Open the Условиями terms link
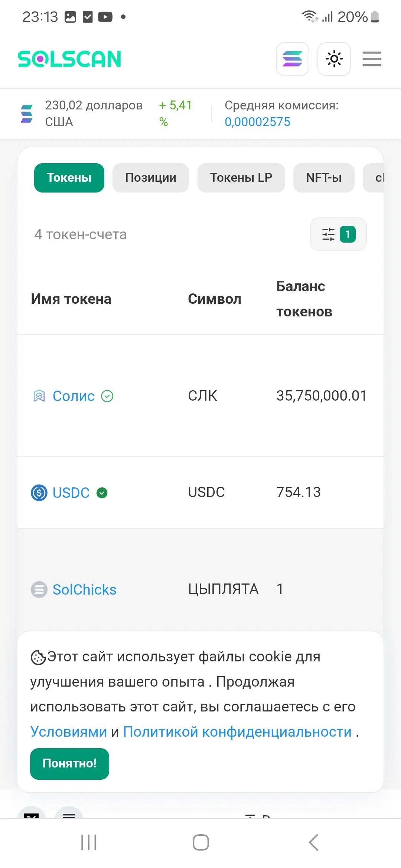This screenshot has height=868, width=401. [69, 731]
